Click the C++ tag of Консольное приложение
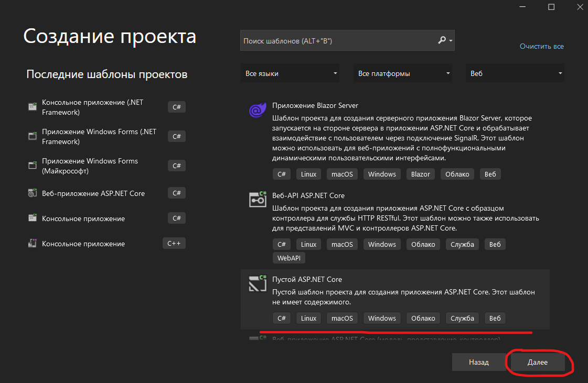 click(174, 243)
